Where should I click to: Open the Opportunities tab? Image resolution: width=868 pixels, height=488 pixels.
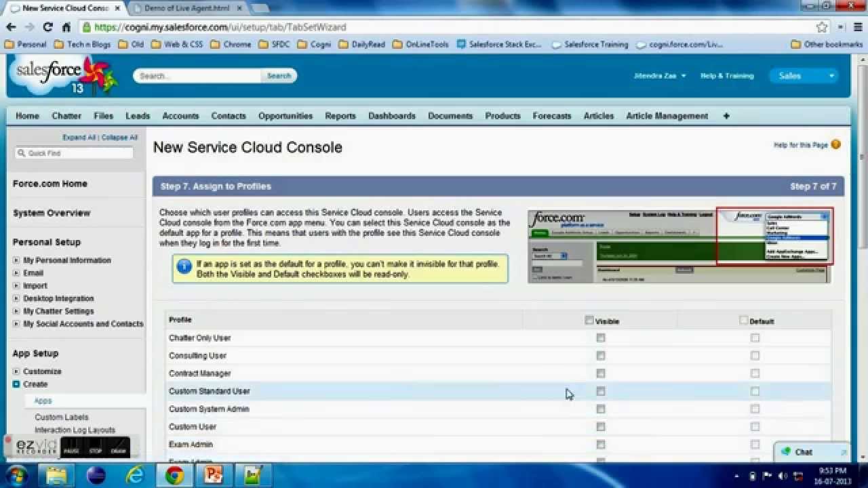click(x=285, y=116)
